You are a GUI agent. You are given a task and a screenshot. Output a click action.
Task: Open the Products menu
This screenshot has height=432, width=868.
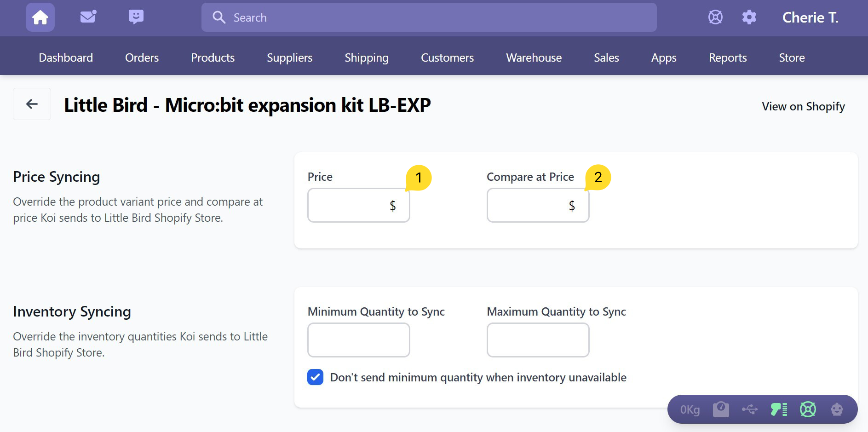point(213,58)
